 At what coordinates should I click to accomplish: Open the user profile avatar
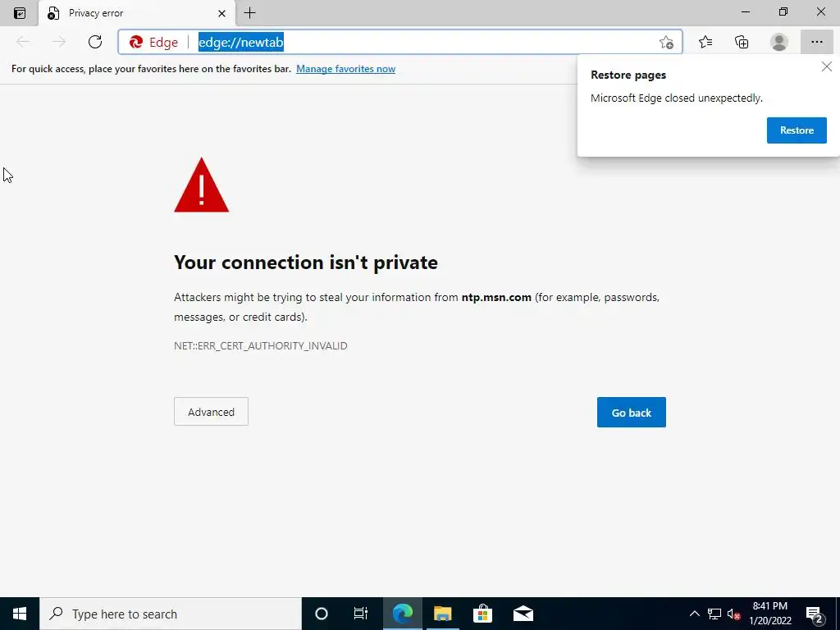(x=779, y=42)
